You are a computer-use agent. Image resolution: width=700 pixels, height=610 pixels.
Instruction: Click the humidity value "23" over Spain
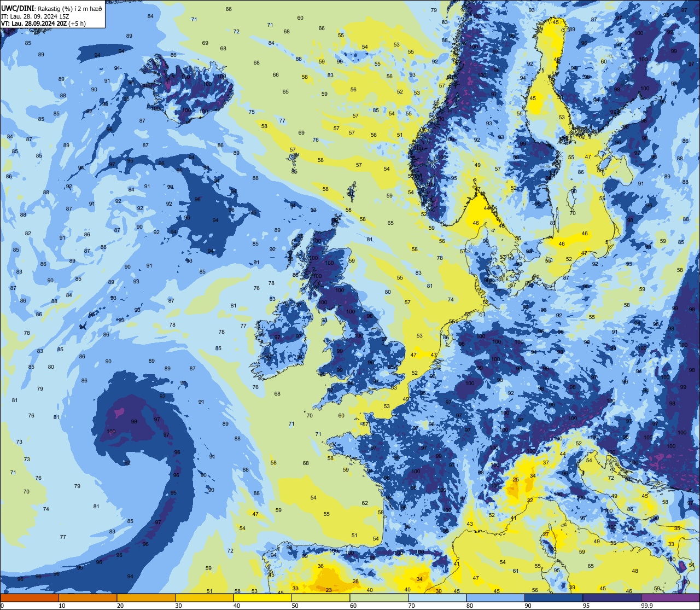[329, 590]
